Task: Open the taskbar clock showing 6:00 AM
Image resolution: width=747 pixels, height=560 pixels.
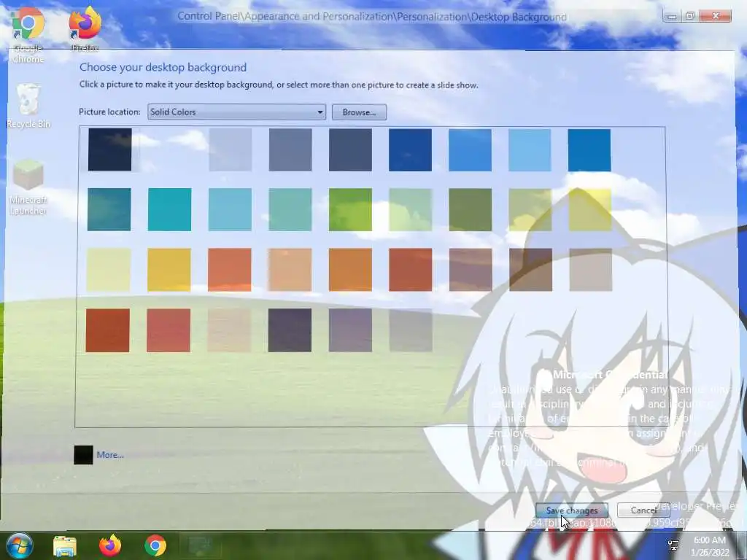Action: tap(710, 546)
